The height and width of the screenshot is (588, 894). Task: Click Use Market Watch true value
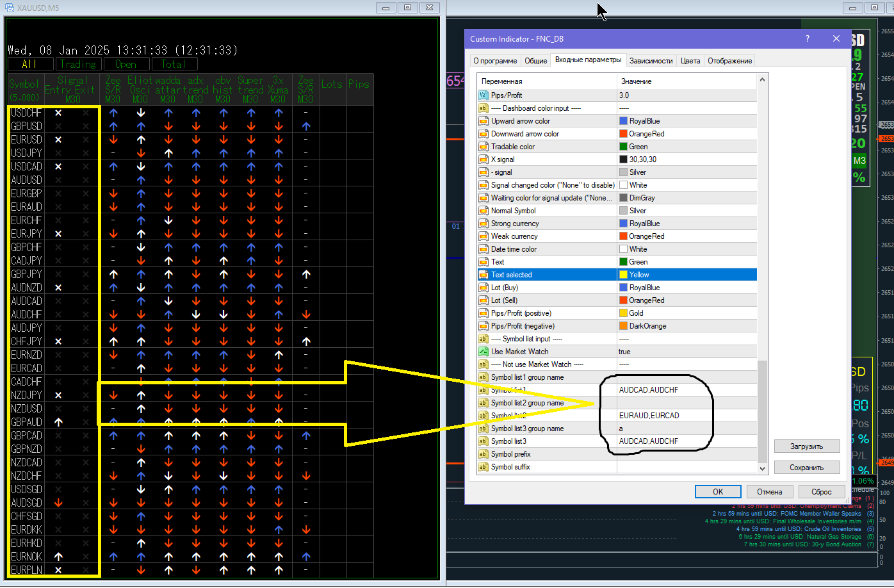pyautogui.click(x=687, y=352)
